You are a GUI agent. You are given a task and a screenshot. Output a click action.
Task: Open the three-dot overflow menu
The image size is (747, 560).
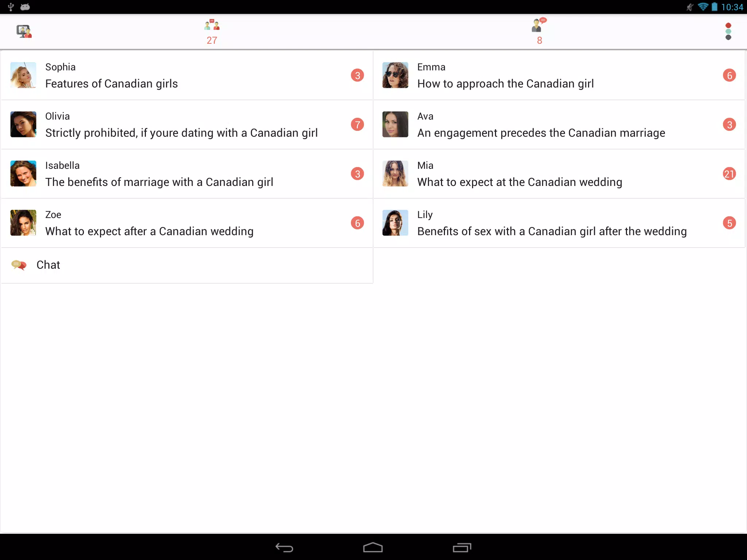728,31
